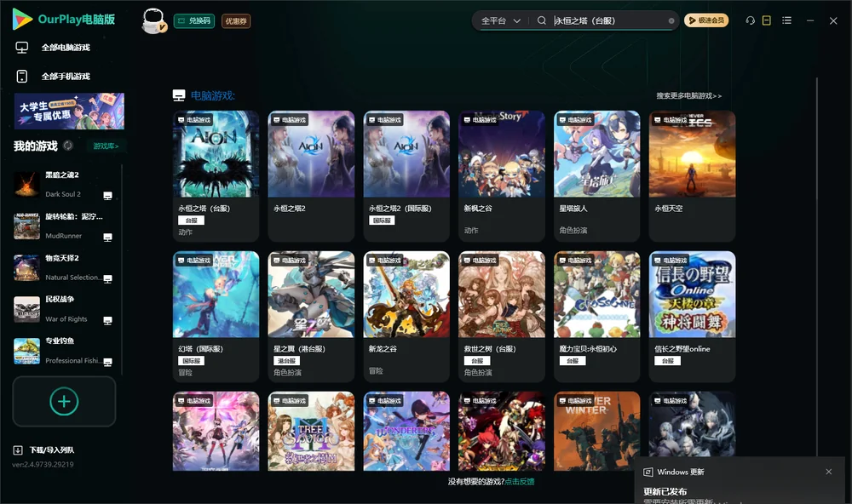Click the search magnifier icon

(541, 20)
